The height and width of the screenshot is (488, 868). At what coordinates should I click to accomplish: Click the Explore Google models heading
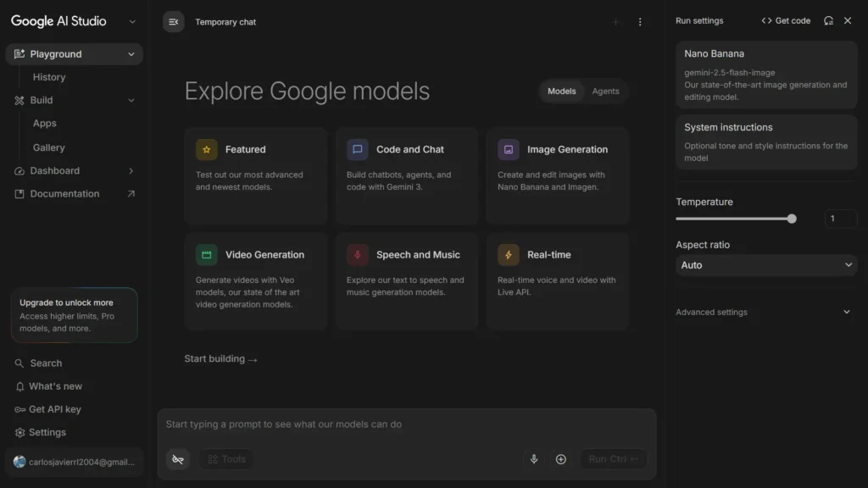(x=307, y=91)
